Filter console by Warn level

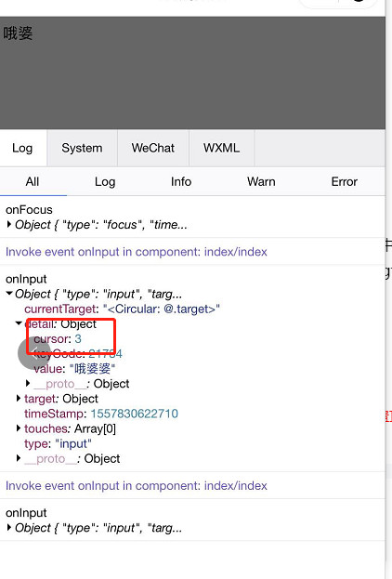[261, 181]
